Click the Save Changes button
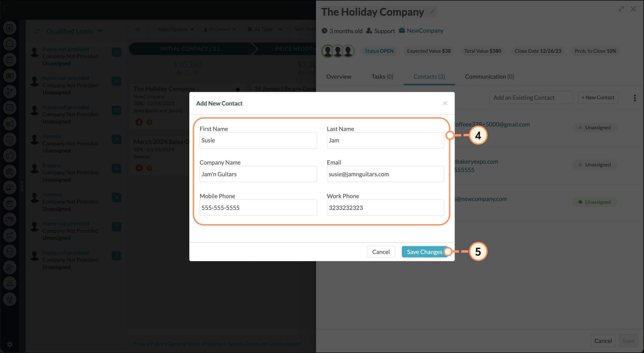Screen dimensions: 644x353 click(424, 252)
